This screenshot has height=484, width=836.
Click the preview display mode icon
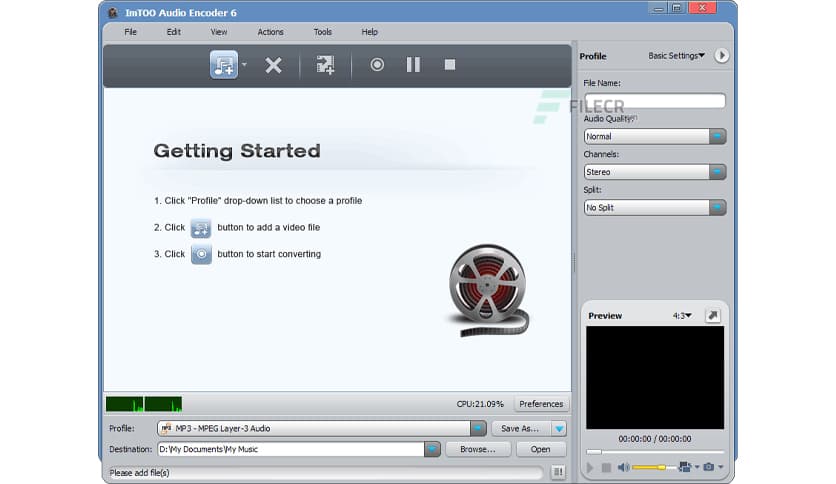[685, 467]
